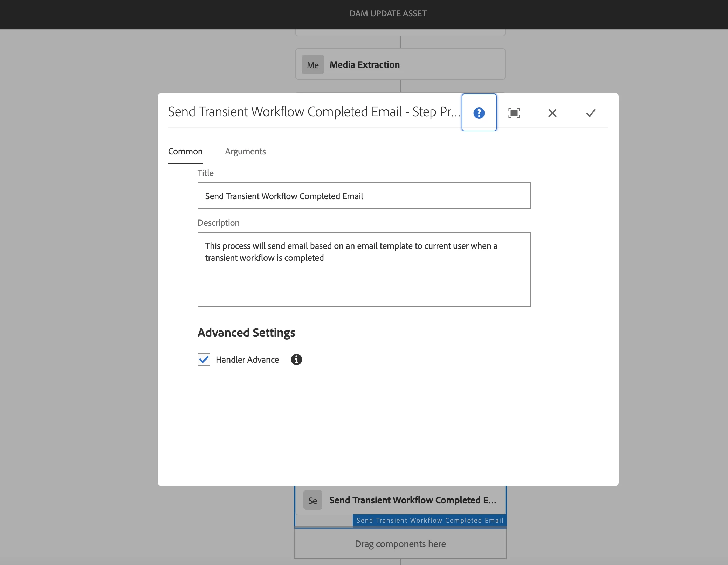Uncheck the Handler Advance checkbox
The height and width of the screenshot is (565, 728).
(x=204, y=360)
